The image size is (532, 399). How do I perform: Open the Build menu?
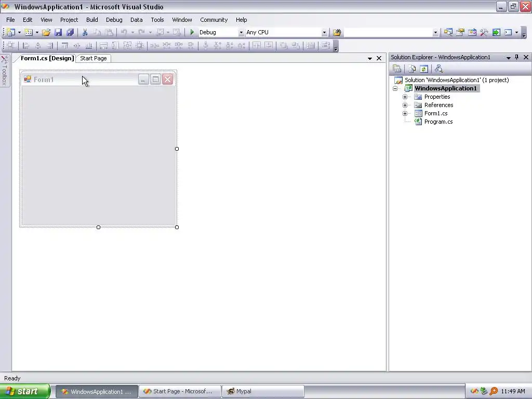coord(92,20)
